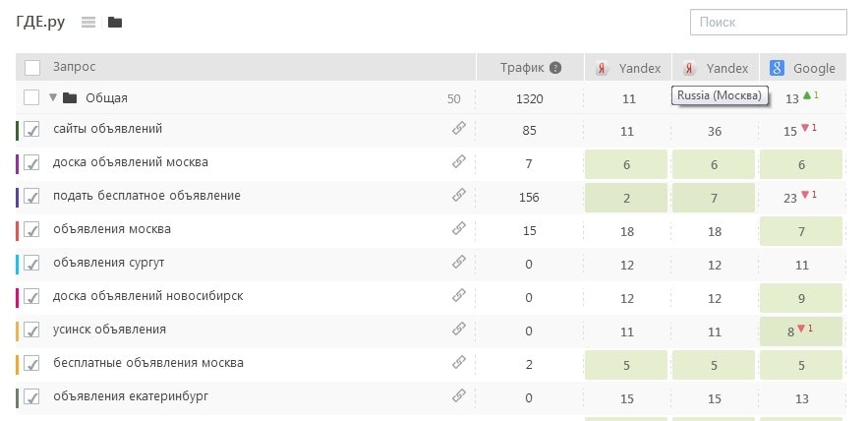Click link icon for объявления екатеринбург
The image size is (868, 421).
(x=458, y=396)
